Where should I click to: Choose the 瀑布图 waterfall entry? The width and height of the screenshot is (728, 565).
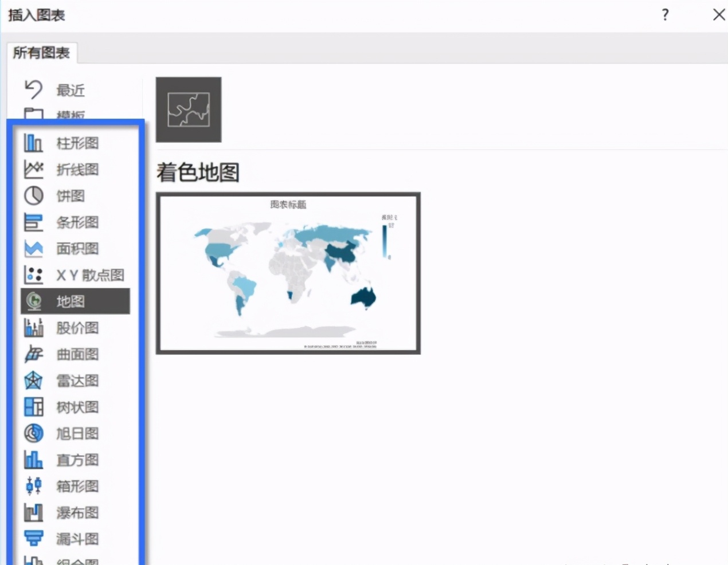click(77, 512)
